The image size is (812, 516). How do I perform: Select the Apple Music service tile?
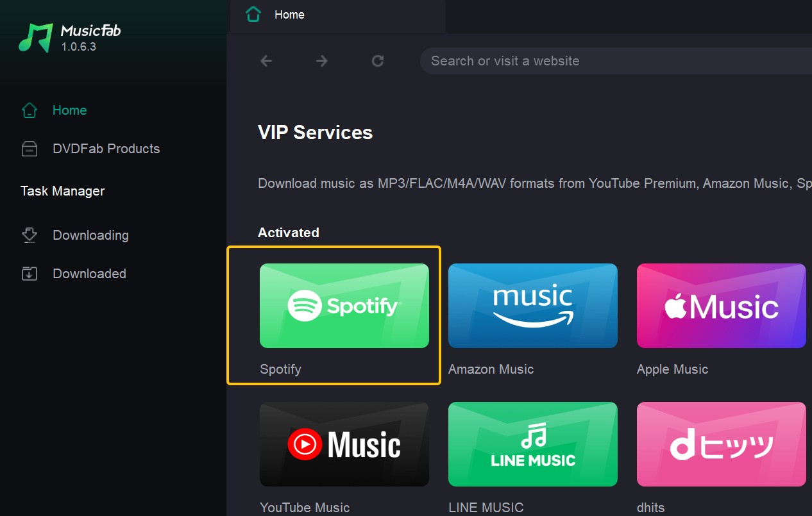pyautogui.click(x=721, y=306)
